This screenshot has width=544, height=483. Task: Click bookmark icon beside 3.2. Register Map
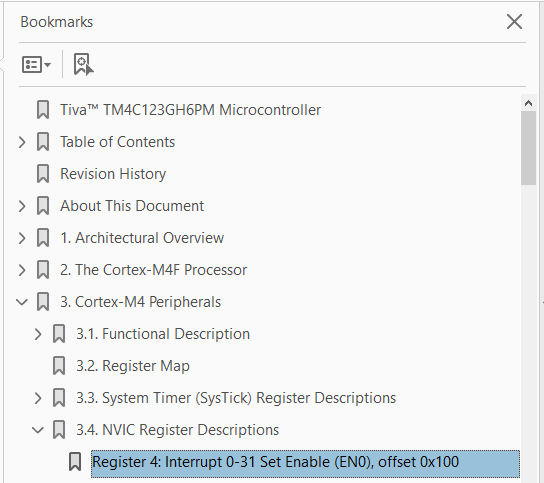[59, 366]
